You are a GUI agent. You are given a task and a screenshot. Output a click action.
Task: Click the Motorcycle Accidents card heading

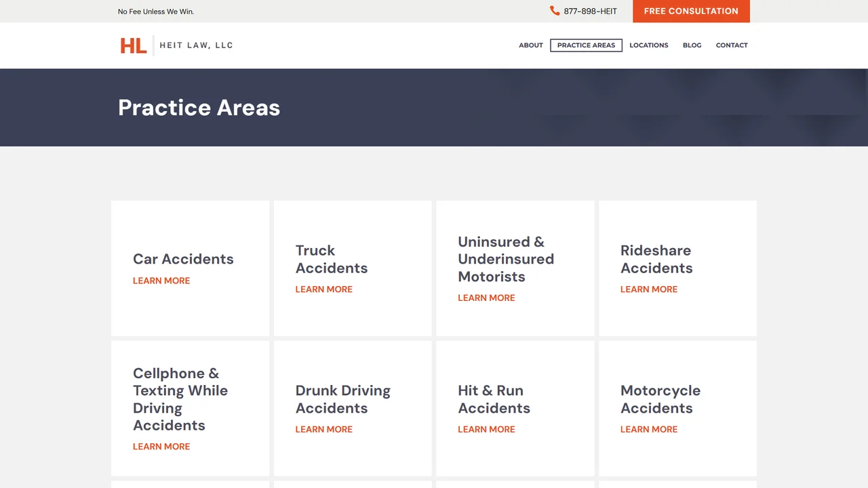[660, 399]
